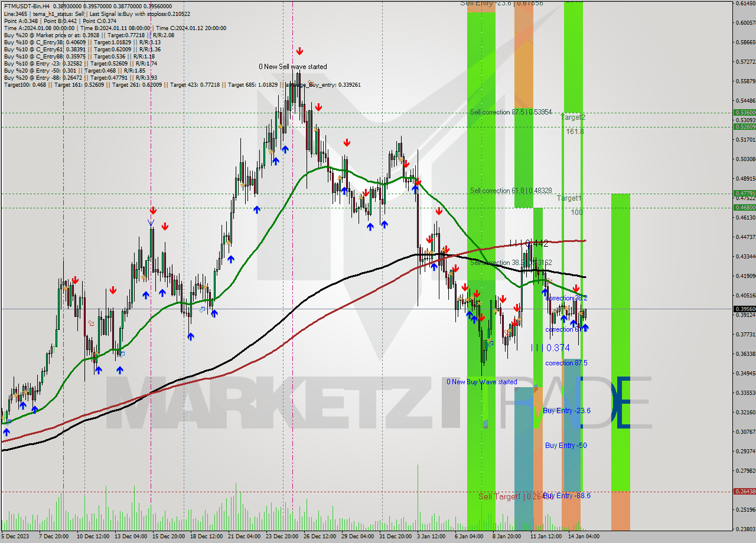
Task: Click the '5 Dec 2023' date label
Action: [15, 537]
